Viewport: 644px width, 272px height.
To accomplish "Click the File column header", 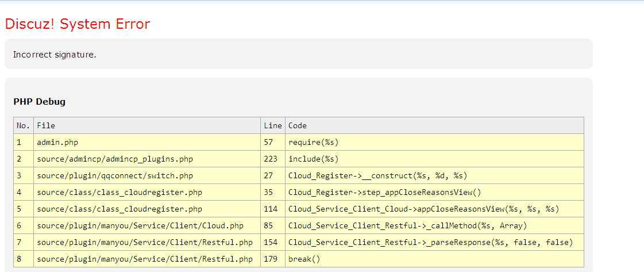I will pos(46,125).
